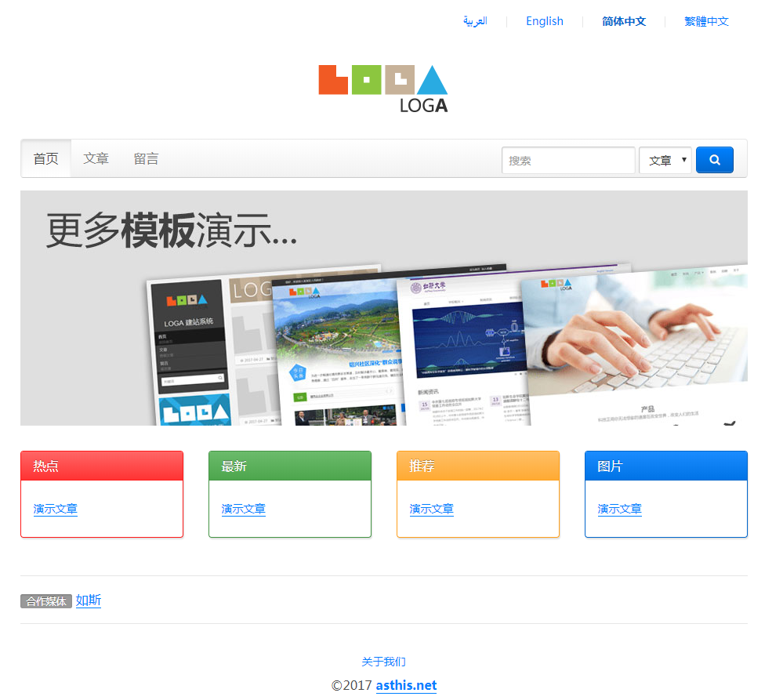Screen dimensions: 783x700
Task: Click the 简体中文 language option
Action: coord(623,21)
